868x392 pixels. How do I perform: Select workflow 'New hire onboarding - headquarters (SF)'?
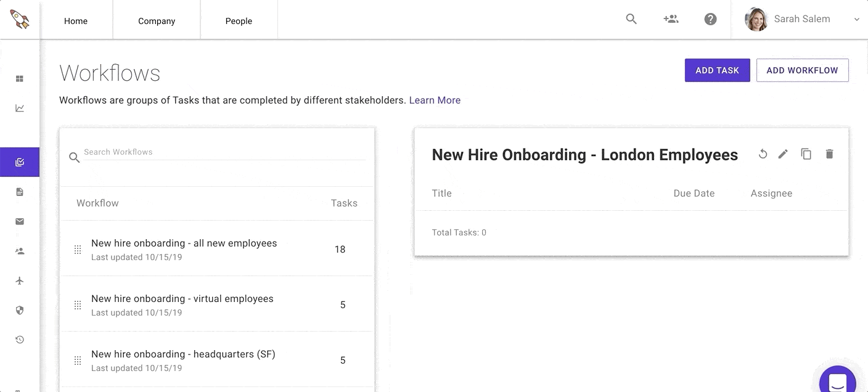point(217,359)
